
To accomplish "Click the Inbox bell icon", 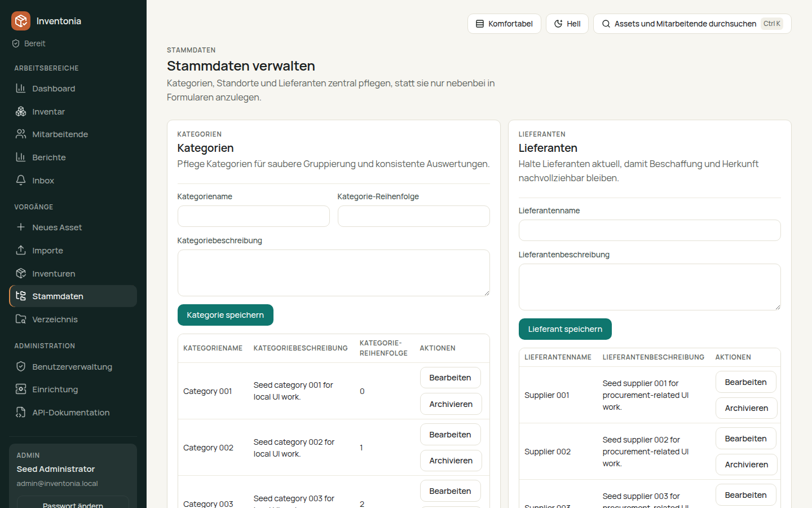I will [x=21, y=180].
